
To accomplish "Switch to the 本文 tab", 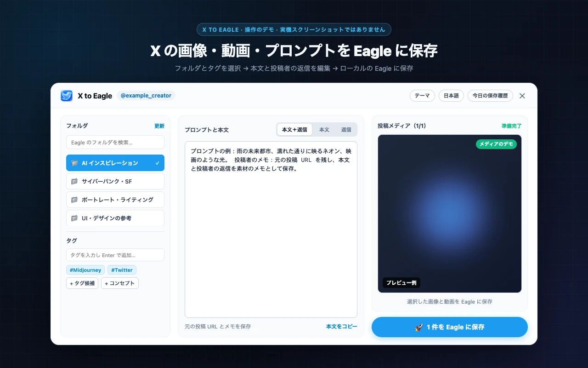I will pyautogui.click(x=324, y=130).
